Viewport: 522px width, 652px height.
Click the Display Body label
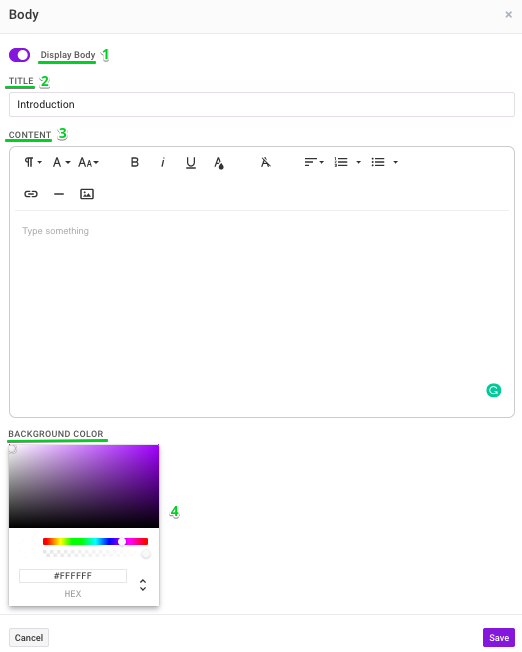pos(68,55)
